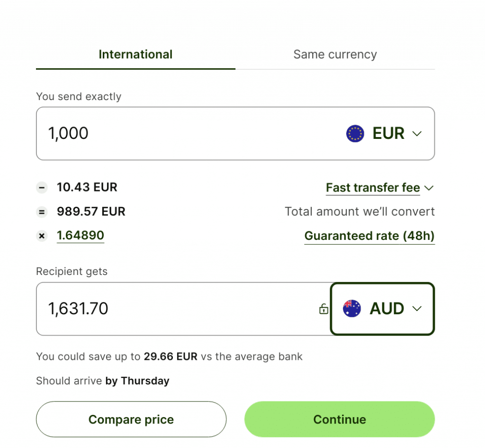Select the EUR currency label

click(388, 133)
